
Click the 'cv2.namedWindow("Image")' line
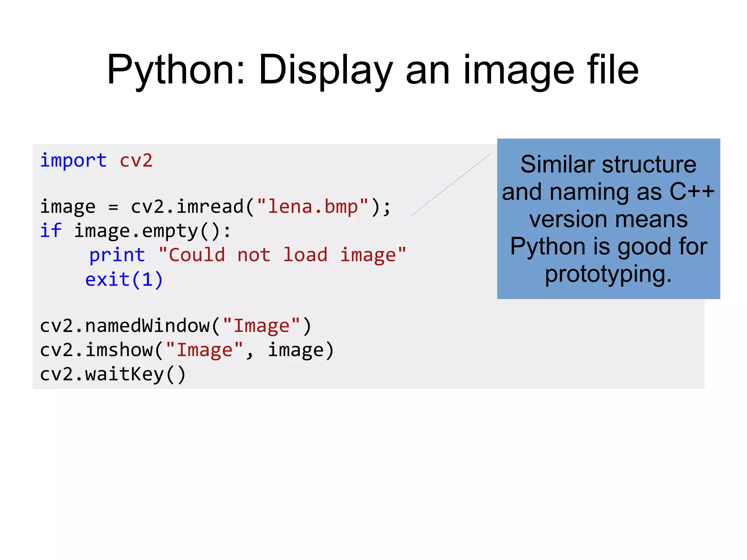pyautogui.click(x=176, y=326)
